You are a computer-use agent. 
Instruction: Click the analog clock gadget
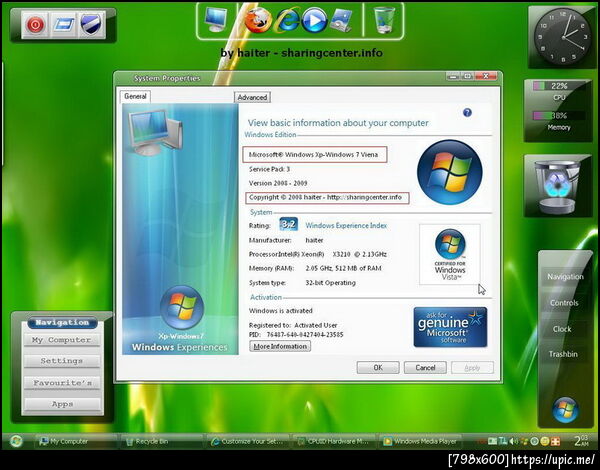[x=562, y=37]
